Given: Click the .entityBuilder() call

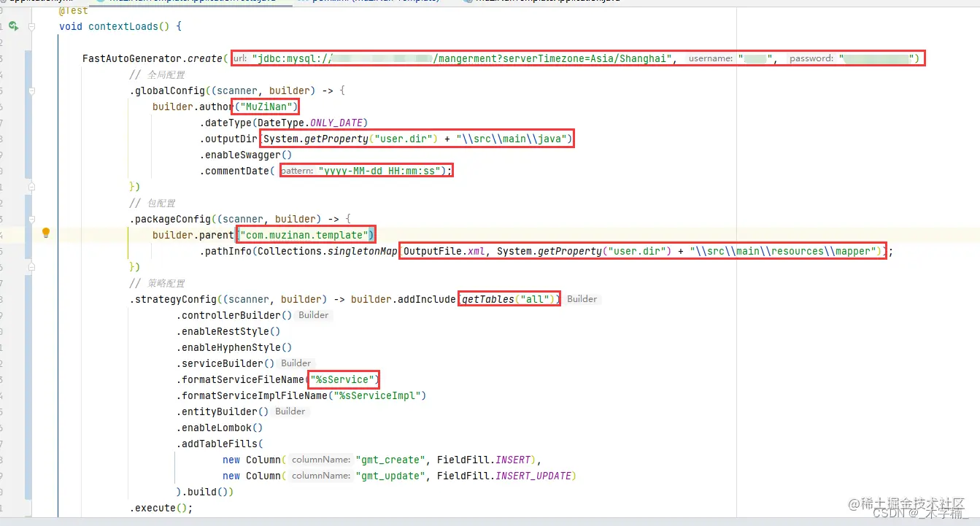Looking at the screenshot, I should click(x=222, y=411).
